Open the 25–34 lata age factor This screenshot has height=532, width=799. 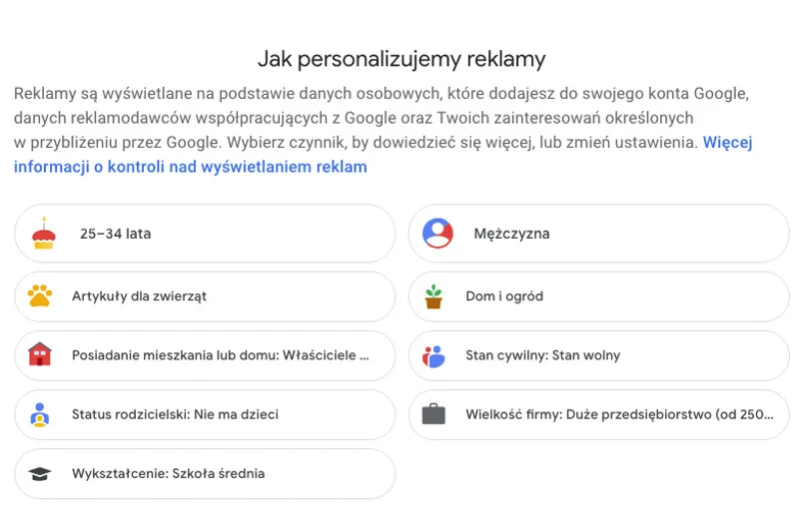click(x=205, y=234)
